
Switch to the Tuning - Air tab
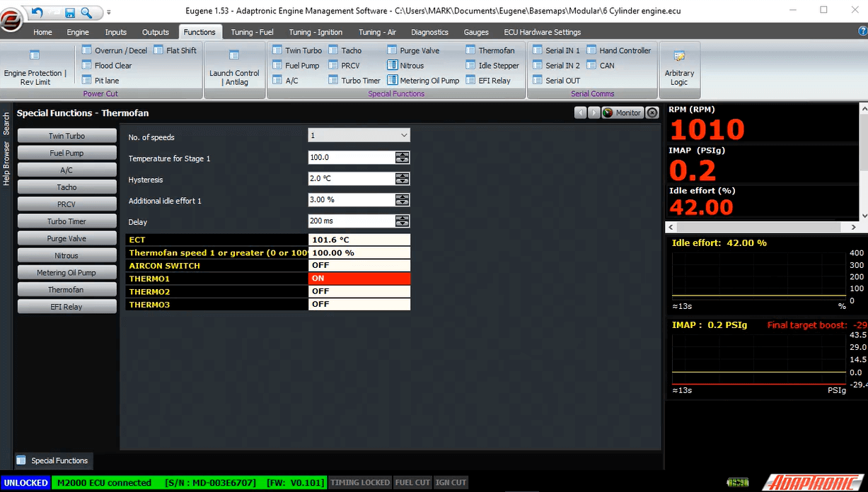click(377, 32)
